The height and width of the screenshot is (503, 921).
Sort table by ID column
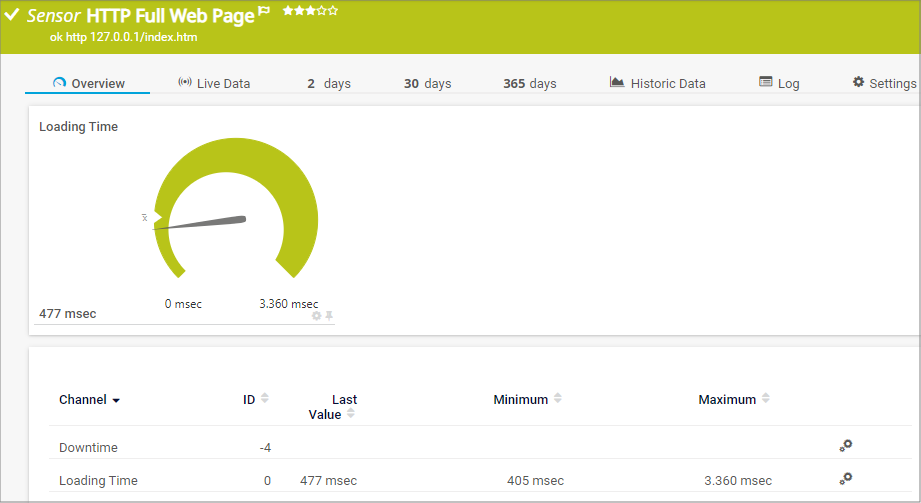[265, 399]
